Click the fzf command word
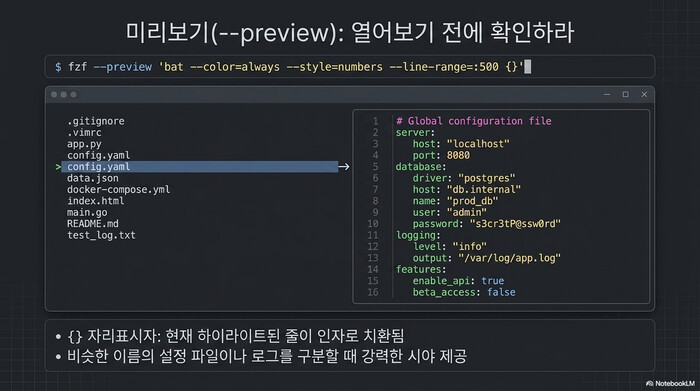The height and width of the screenshot is (391, 700). 77,67
